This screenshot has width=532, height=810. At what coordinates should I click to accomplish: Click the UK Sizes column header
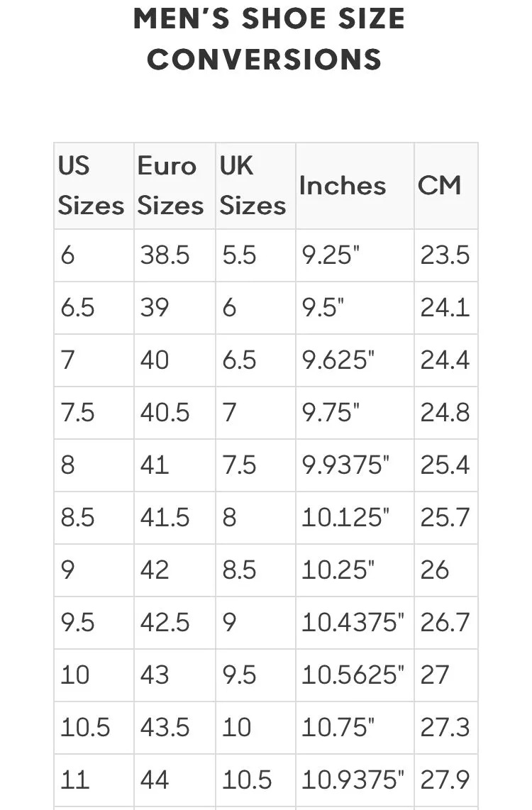(255, 186)
